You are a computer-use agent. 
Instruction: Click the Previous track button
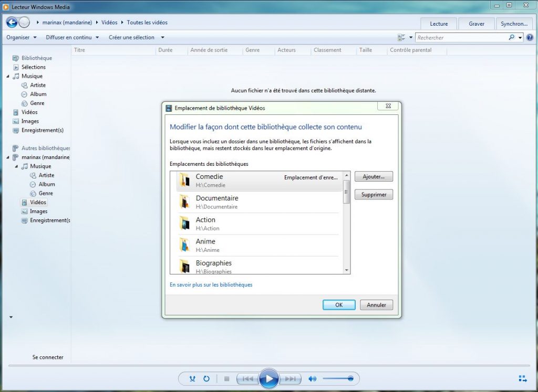tap(248, 379)
